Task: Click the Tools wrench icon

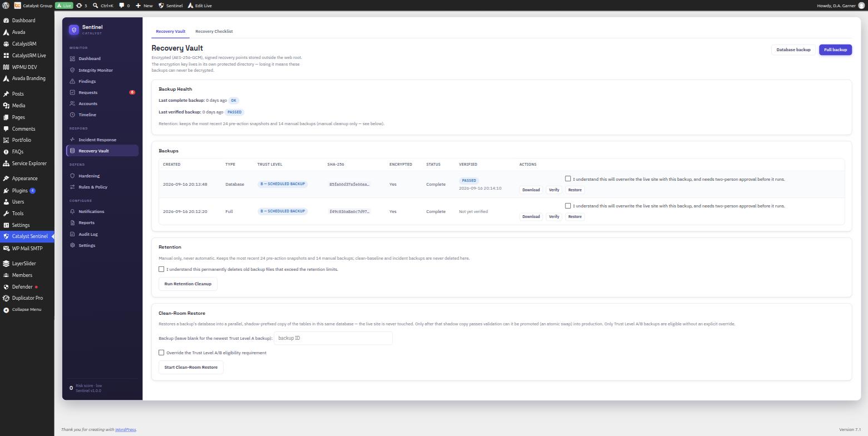Action: point(6,214)
